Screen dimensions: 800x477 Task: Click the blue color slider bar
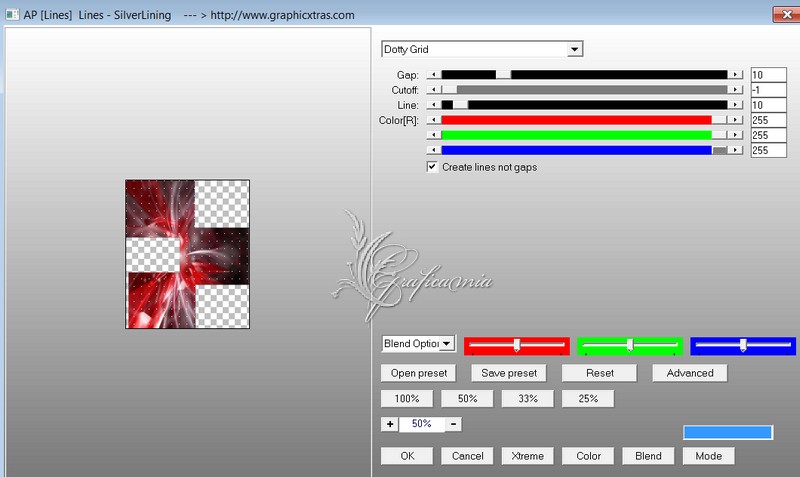coord(585,150)
